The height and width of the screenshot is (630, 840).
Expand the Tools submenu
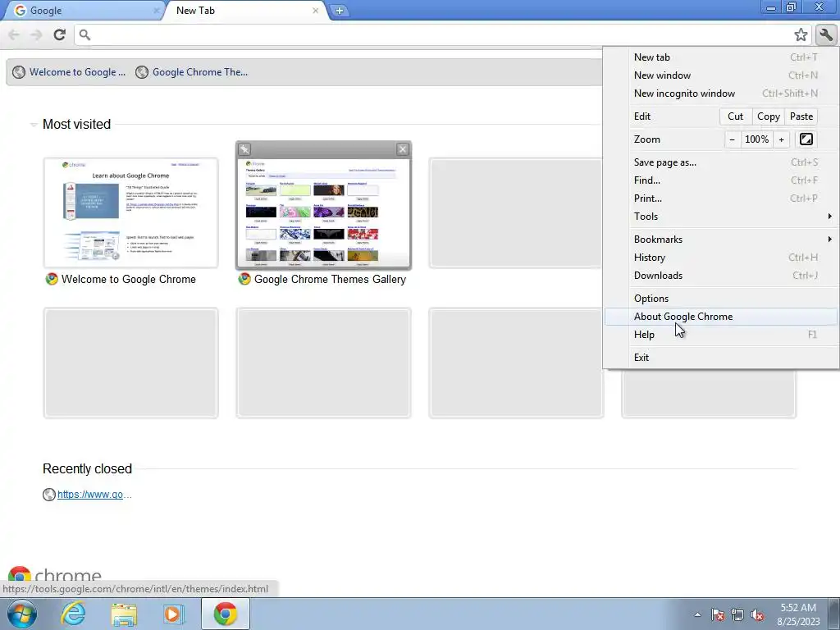[721, 217]
